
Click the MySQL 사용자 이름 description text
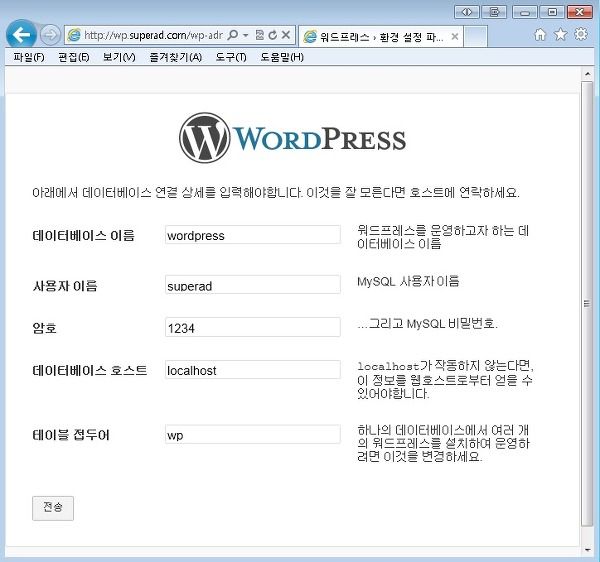pyautogui.click(x=408, y=282)
